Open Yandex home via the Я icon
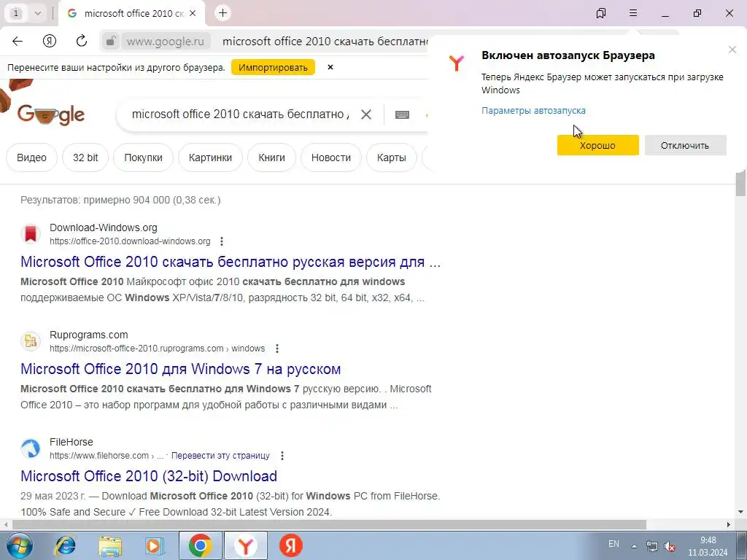 50,41
